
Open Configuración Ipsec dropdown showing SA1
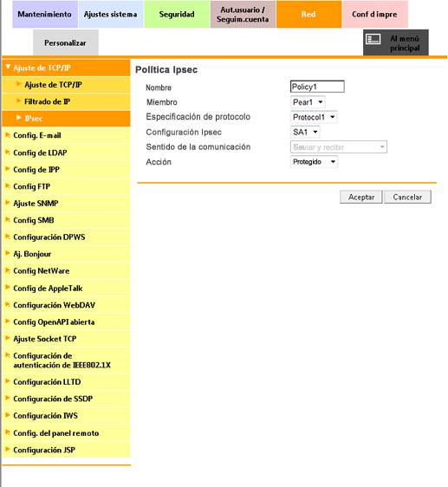pos(305,132)
